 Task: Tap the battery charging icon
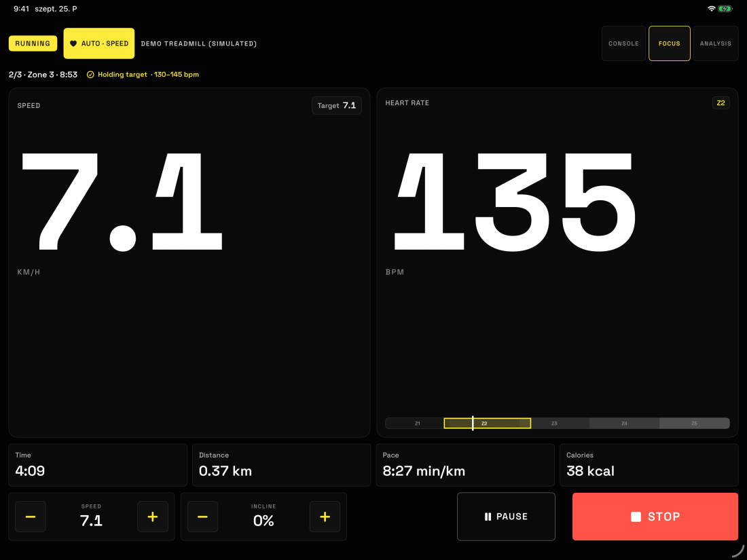tap(725, 9)
